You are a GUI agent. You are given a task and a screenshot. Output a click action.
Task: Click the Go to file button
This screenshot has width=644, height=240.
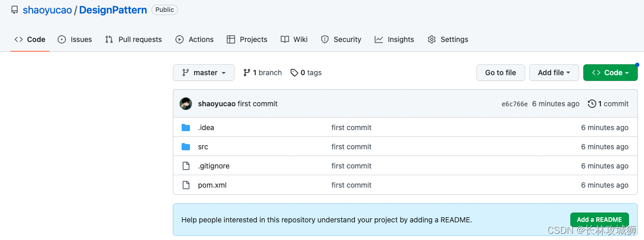coord(500,73)
